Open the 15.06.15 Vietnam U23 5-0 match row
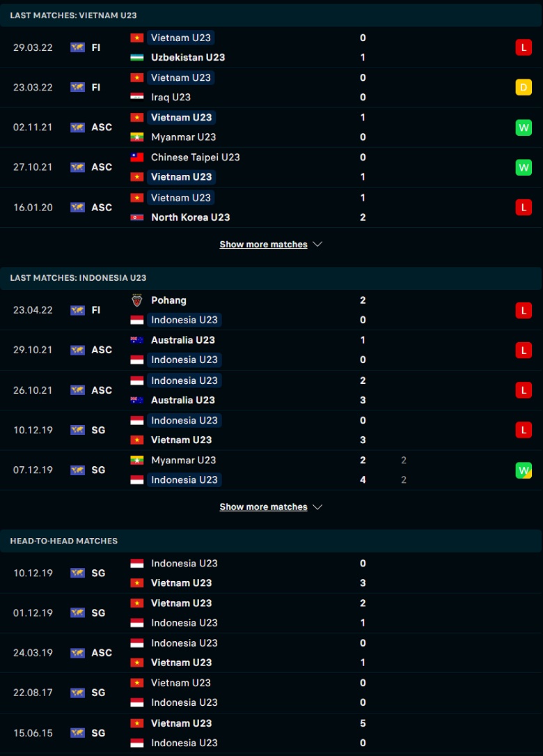543x756 pixels. coord(271,733)
